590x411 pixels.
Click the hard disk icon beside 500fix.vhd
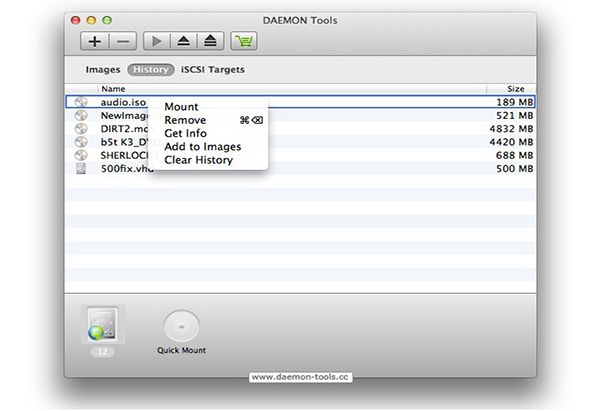(x=81, y=168)
